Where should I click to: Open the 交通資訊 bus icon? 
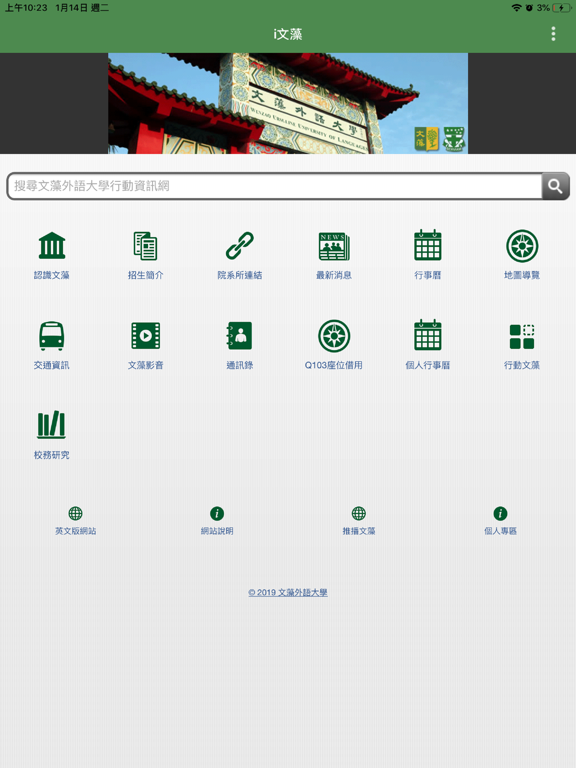[x=51, y=336]
